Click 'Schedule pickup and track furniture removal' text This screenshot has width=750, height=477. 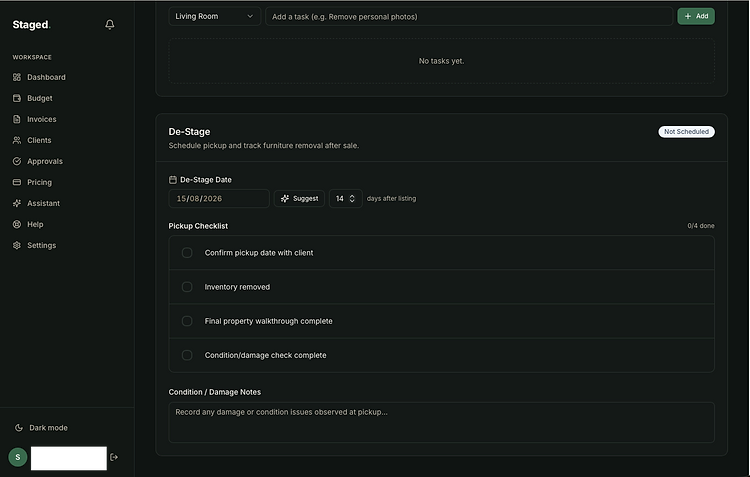264,145
